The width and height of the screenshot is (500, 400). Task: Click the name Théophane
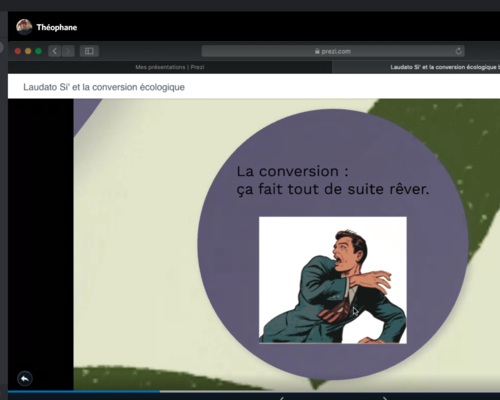click(x=57, y=27)
